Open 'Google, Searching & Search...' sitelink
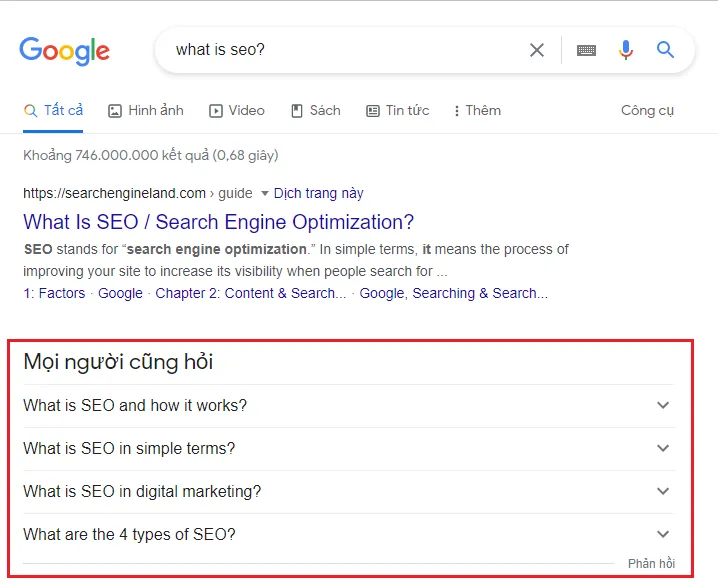This screenshot has height=585, width=718. pyautogui.click(x=453, y=293)
